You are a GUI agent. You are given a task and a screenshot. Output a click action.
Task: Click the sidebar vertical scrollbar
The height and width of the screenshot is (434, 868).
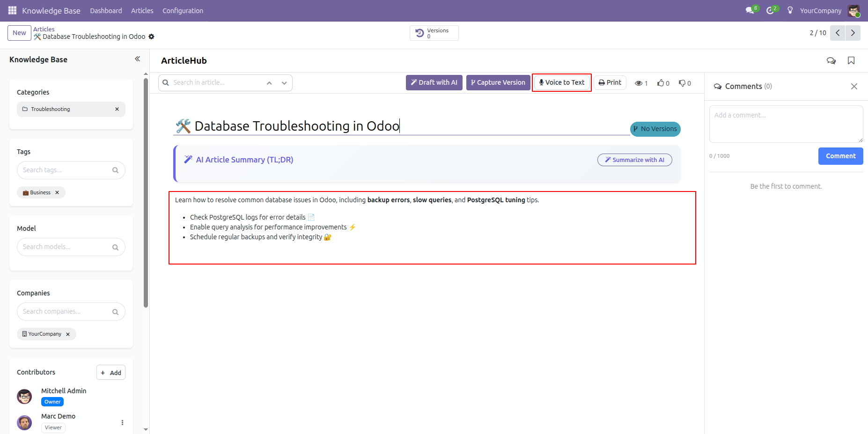pyautogui.click(x=146, y=192)
